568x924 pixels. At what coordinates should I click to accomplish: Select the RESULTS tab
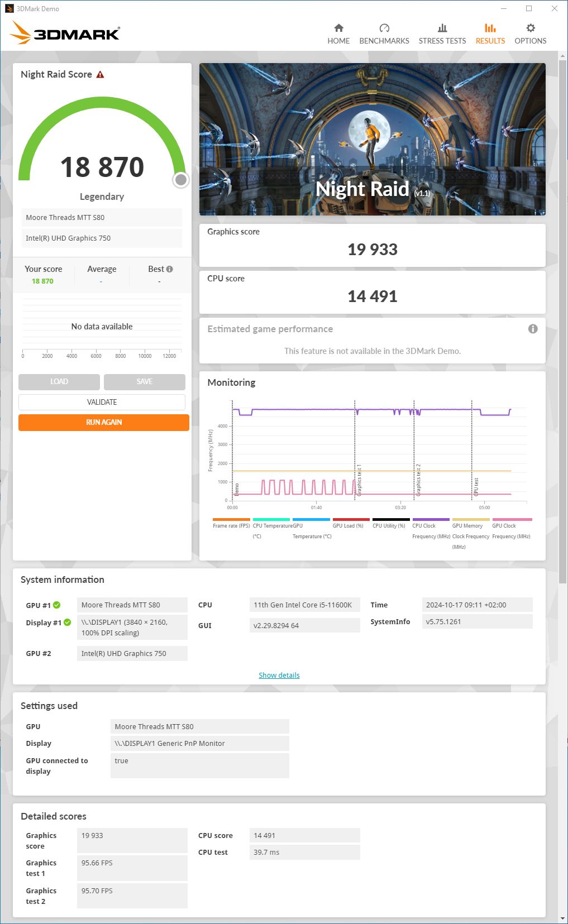point(490,34)
